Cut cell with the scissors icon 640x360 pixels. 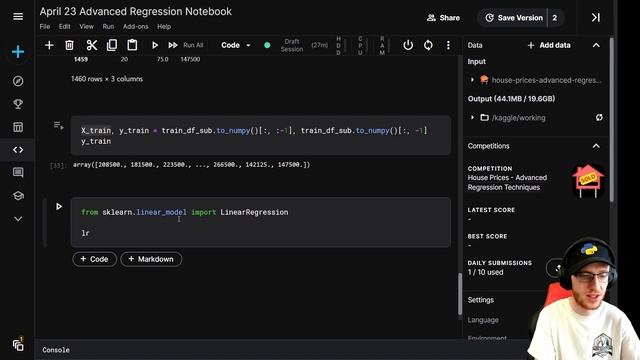pos(91,45)
